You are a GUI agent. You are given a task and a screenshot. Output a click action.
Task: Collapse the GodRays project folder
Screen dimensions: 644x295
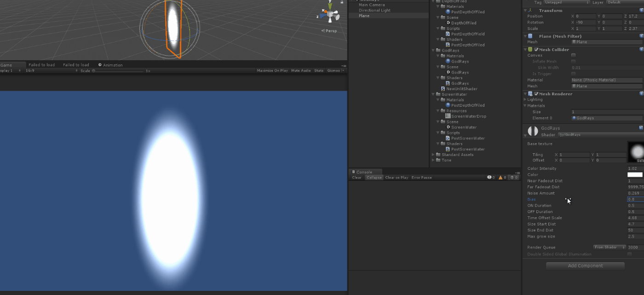click(x=433, y=51)
